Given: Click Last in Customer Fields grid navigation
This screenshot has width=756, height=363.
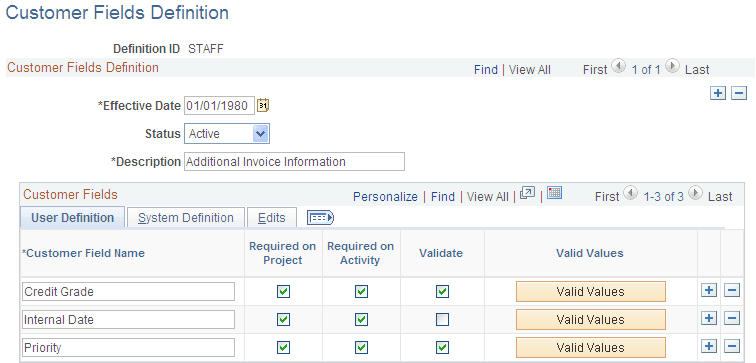Looking at the screenshot, I should pos(720,197).
